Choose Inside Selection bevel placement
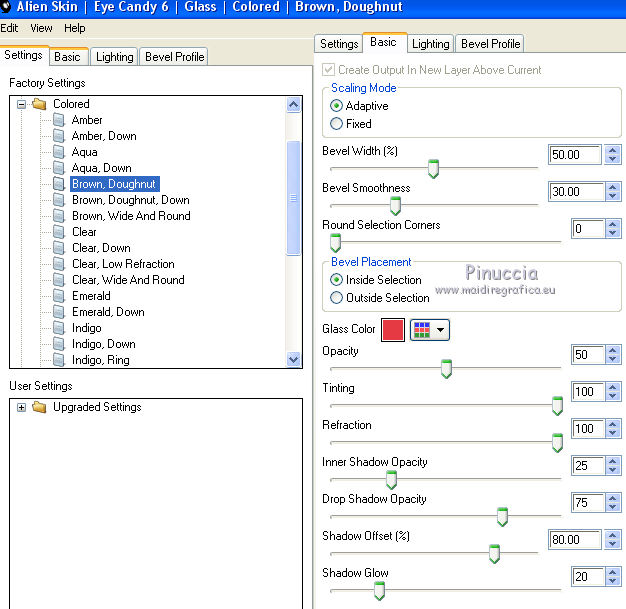Image resolution: width=626 pixels, height=609 pixels. [x=336, y=280]
